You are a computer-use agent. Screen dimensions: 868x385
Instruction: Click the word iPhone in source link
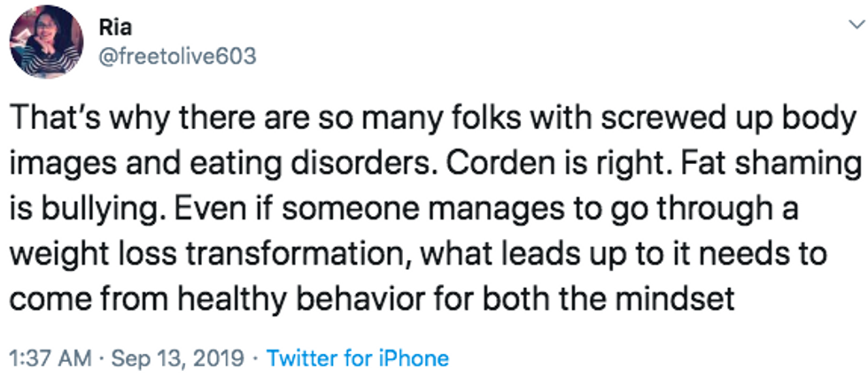413,358
